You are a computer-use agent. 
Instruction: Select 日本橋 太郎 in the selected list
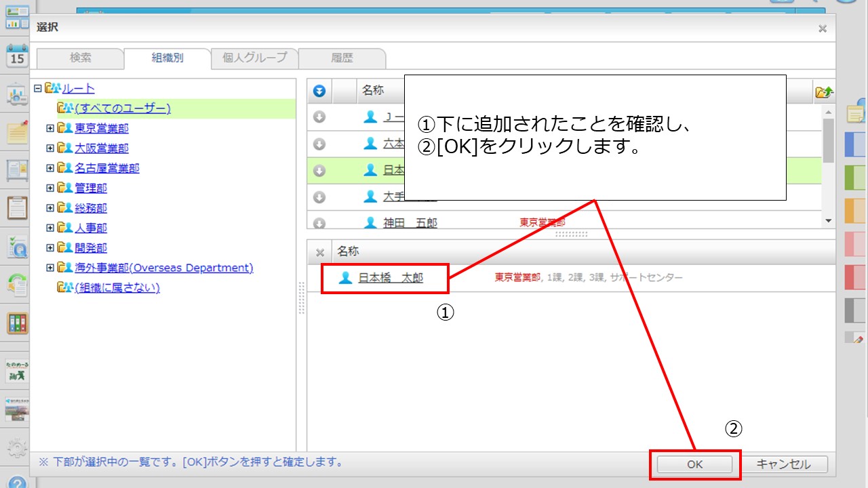(x=391, y=278)
